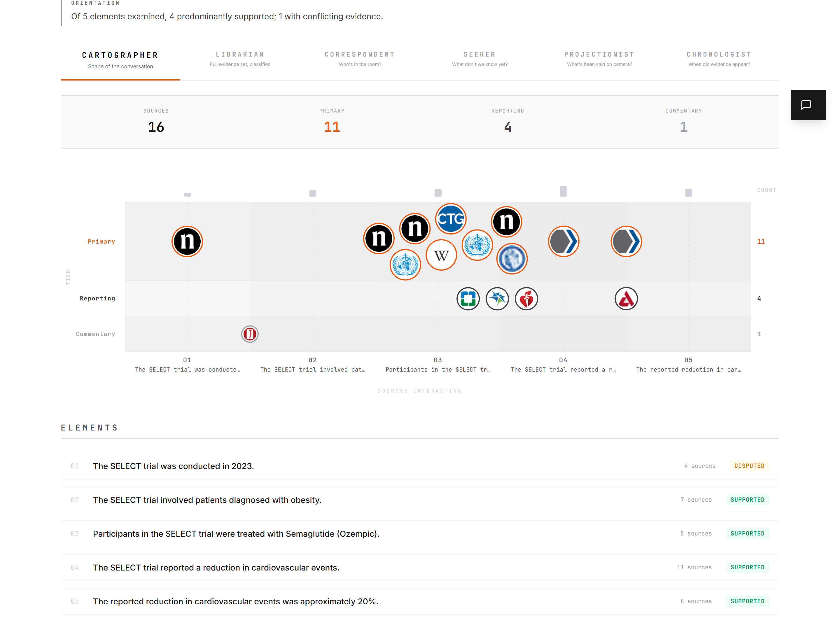Click the orientation summary sentence
Screen dimensions: 840x630
click(x=227, y=16)
